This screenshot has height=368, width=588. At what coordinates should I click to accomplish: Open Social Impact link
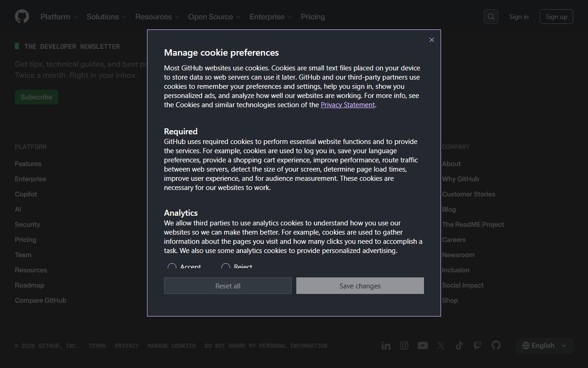pos(463,285)
